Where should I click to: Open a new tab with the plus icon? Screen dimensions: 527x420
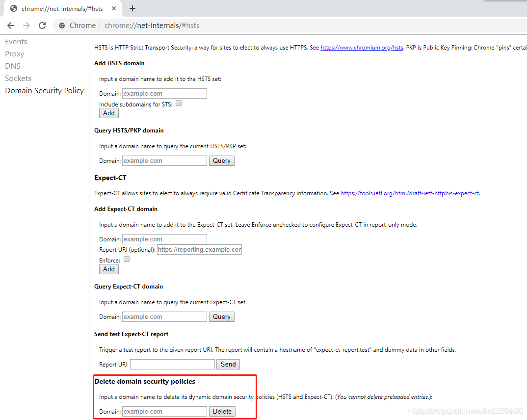[132, 8]
